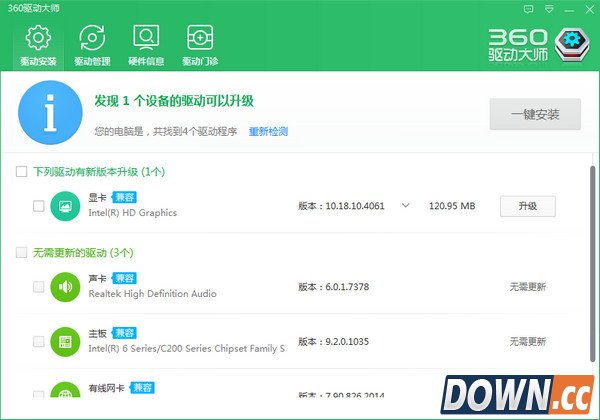
Task: Go to 驱动门诊 tab
Action: (200, 46)
